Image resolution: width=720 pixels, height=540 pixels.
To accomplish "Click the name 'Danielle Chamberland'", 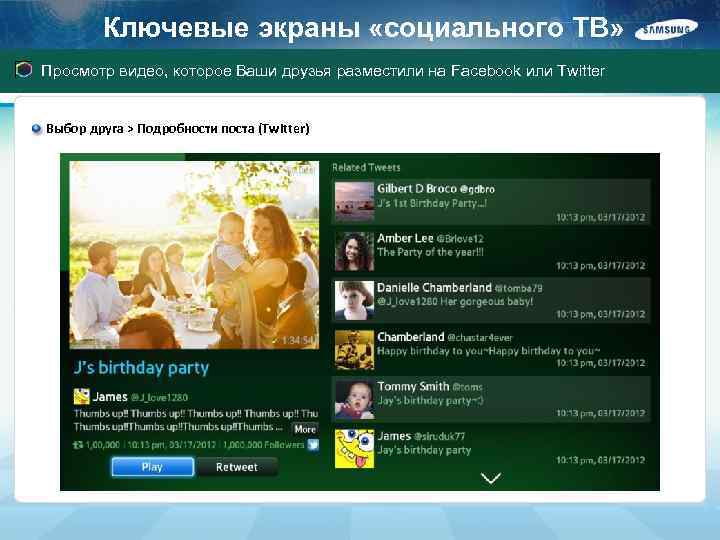I will point(434,288).
